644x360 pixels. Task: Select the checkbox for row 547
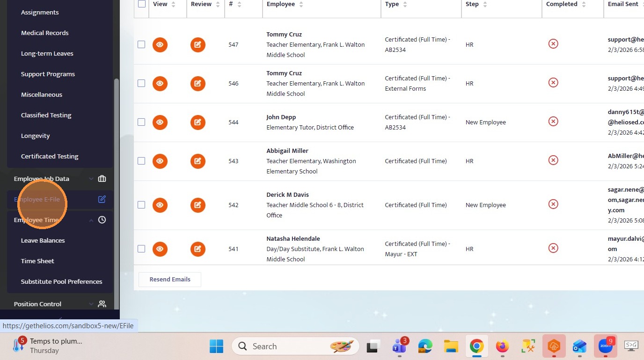tap(141, 44)
